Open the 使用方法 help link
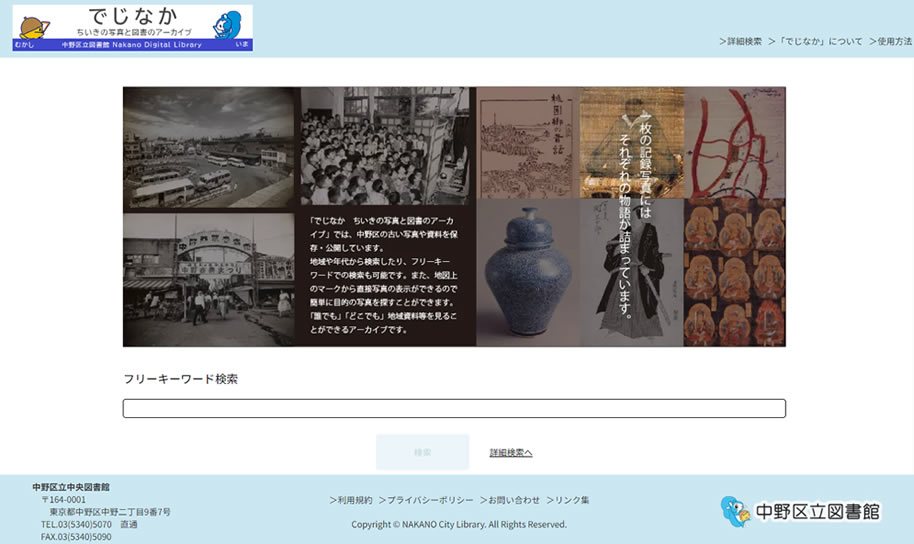This screenshot has width=914, height=544. 891,41
